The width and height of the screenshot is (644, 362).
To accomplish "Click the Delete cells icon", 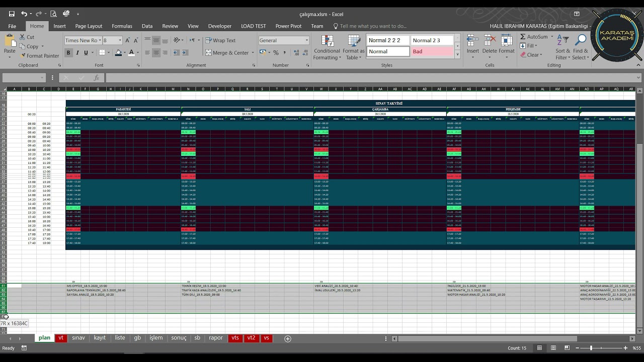I will tap(490, 41).
